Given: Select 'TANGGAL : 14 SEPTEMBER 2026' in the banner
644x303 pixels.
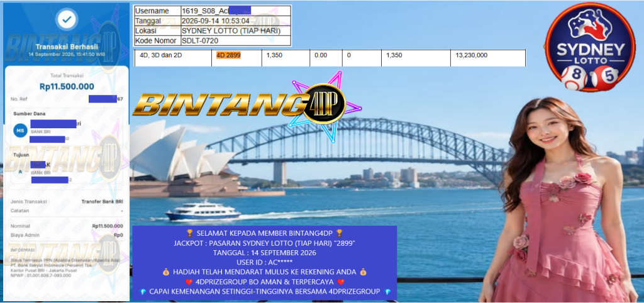Looking at the screenshot, I should pos(265,253).
